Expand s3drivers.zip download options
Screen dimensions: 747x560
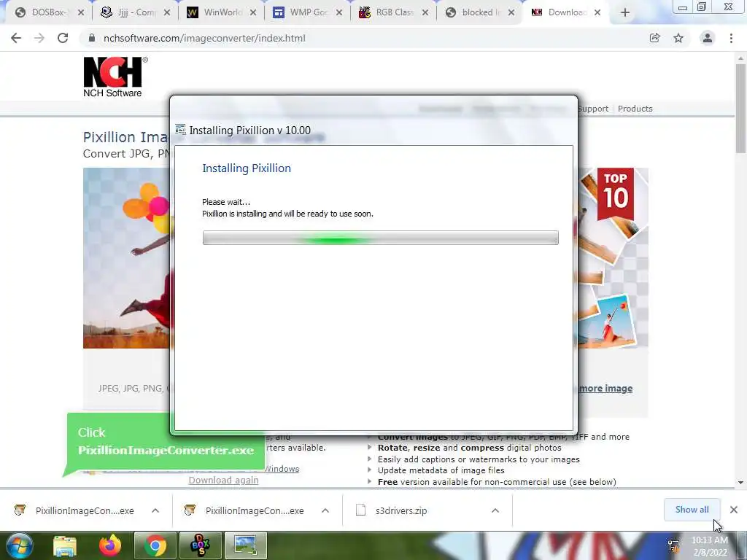(x=495, y=510)
